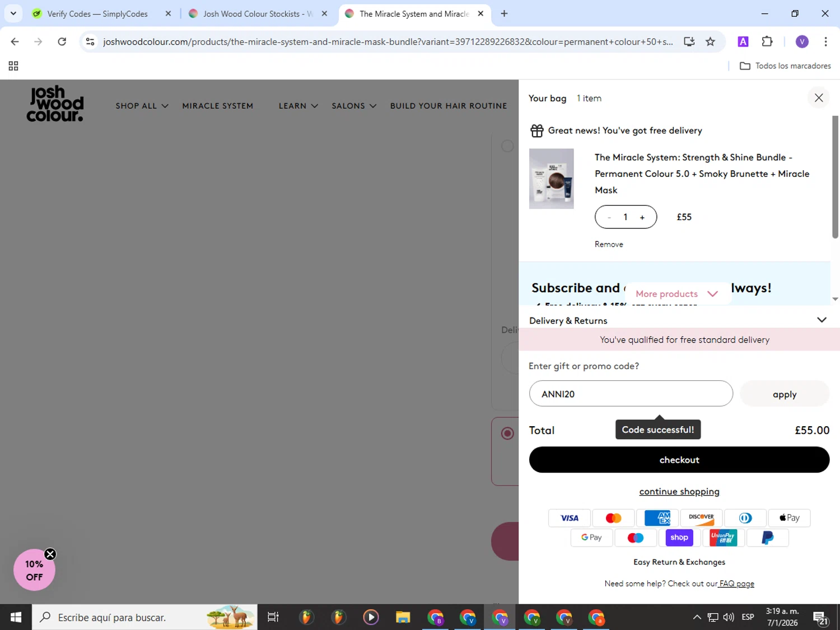Open the tab search dropdown arrow
The height and width of the screenshot is (630, 840).
pos(13,13)
